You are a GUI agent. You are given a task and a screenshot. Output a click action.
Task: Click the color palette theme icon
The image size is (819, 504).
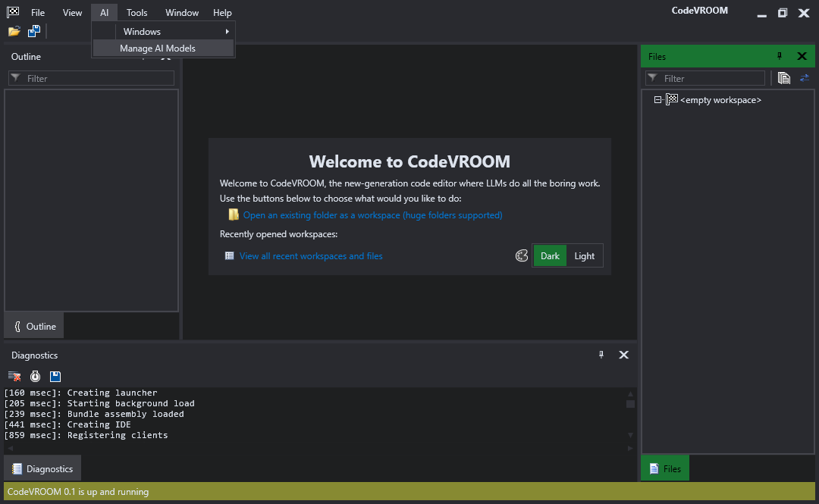pos(521,255)
